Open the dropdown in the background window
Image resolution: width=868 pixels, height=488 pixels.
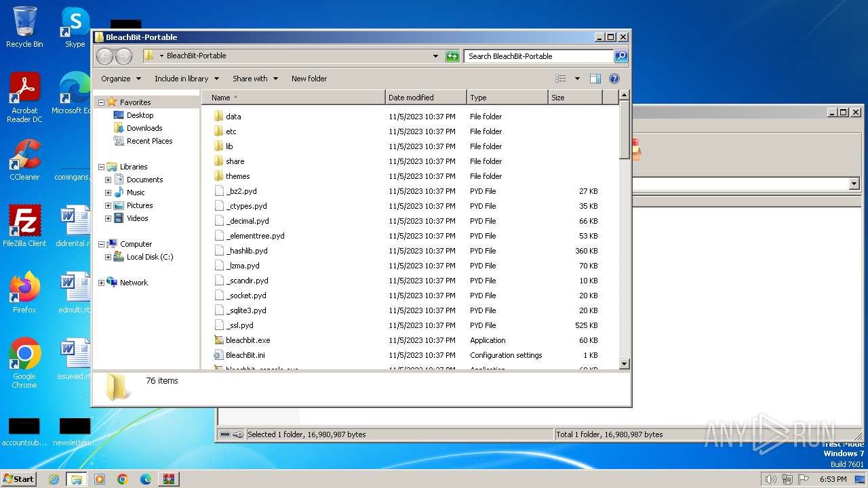click(x=854, y=184)
